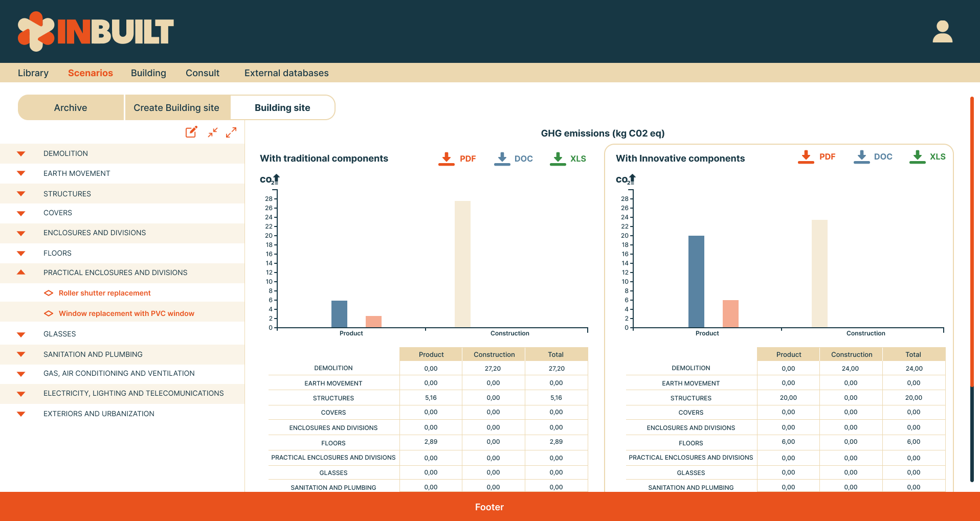Image resolution: width=980 pixels, height=521 pixels.
Task: Download innovative components report as XLS
Action: 927,156
